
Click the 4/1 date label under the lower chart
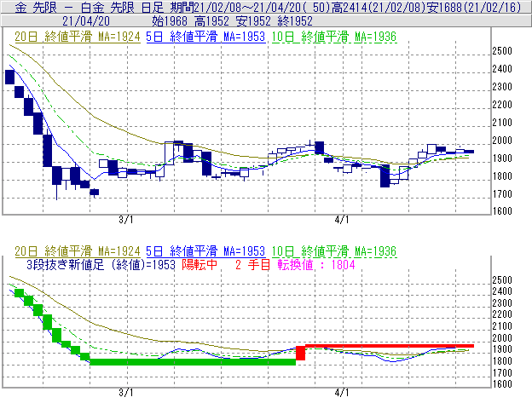point(342,393)
